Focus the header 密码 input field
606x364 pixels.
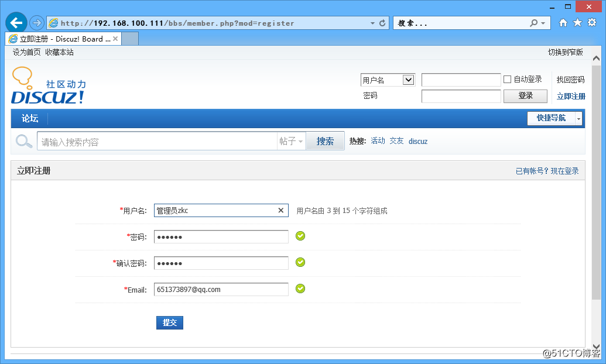(461, 96)
